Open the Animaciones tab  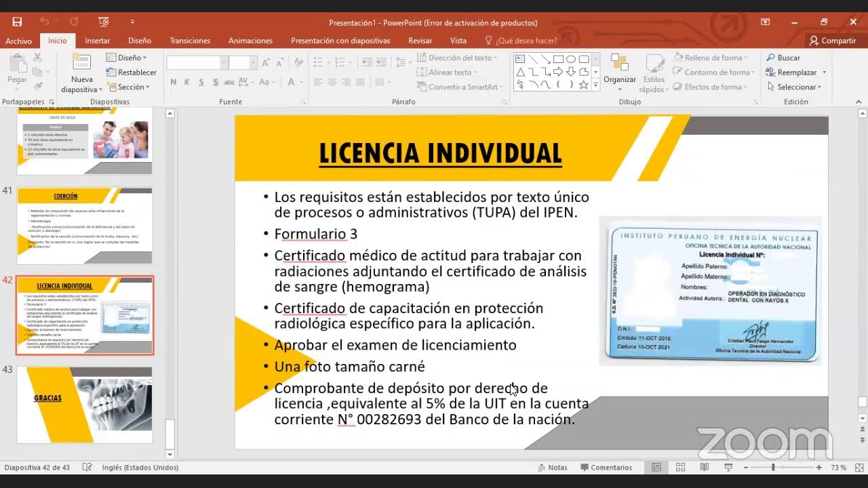250,41
